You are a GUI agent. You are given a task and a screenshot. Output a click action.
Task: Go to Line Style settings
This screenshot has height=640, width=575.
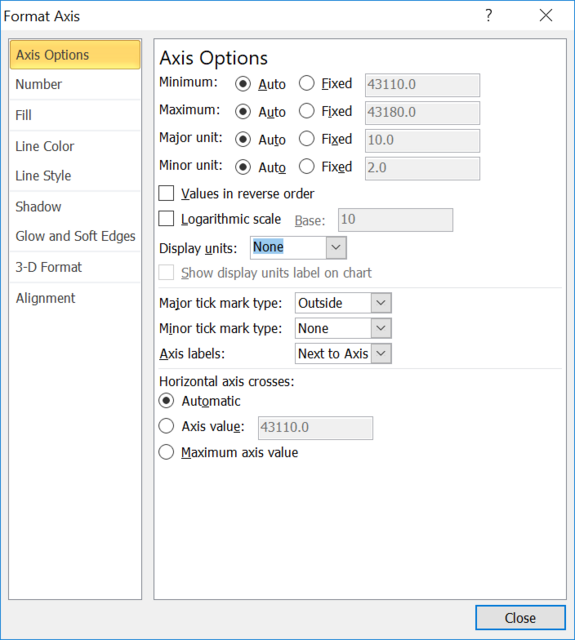pyautogui.click(x=75, y=176)
